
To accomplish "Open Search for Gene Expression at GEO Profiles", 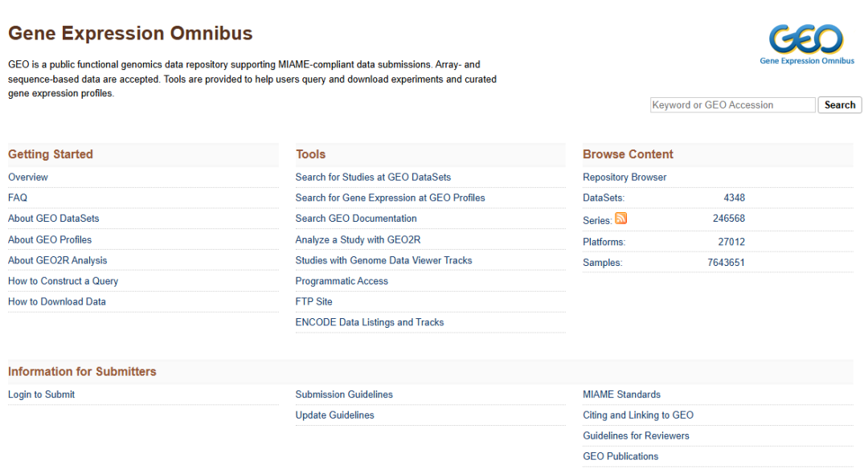I will [x=390, y=198].
